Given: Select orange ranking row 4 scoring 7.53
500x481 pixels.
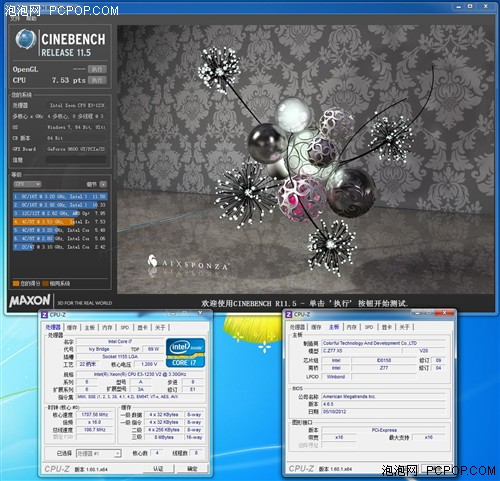Looking at the screenshot, I should tap(60, 222).
